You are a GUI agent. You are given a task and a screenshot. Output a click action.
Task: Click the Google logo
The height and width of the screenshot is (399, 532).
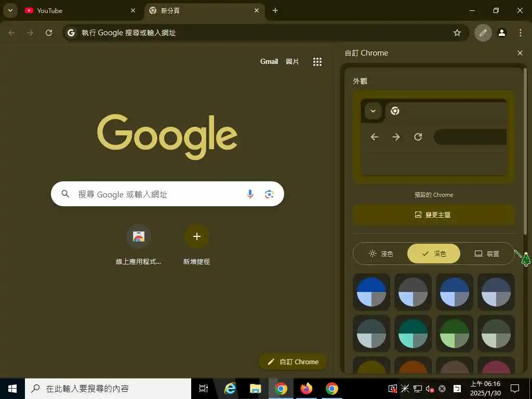click(167, 137)
